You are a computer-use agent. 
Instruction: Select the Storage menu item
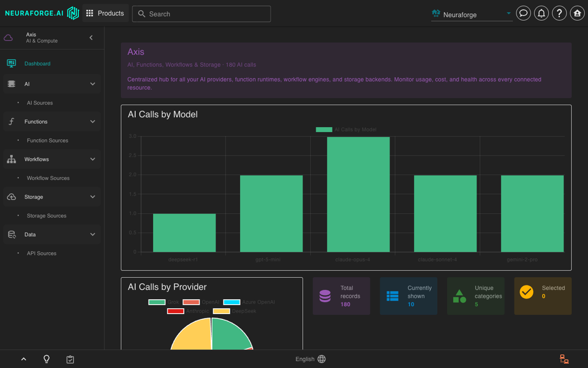point(52,197)
